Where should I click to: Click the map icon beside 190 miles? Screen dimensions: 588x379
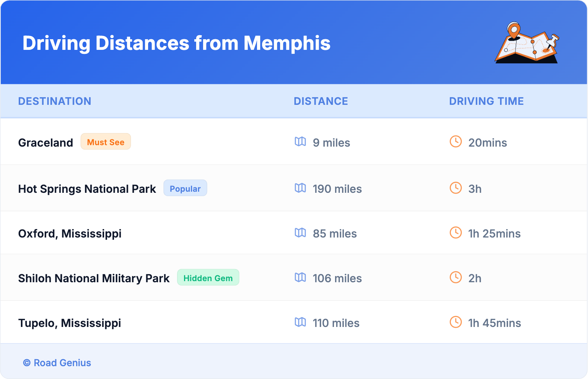point(300,188)
